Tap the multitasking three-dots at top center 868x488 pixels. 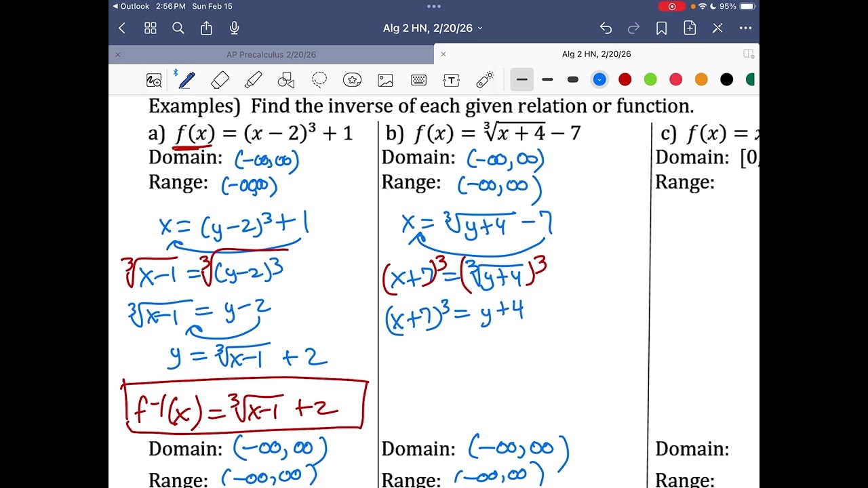(434, 6)
